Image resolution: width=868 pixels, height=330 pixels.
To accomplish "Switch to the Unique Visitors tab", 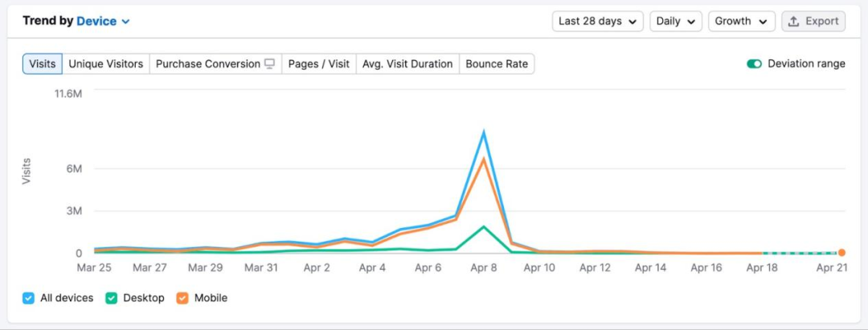I will pos(106,64).
